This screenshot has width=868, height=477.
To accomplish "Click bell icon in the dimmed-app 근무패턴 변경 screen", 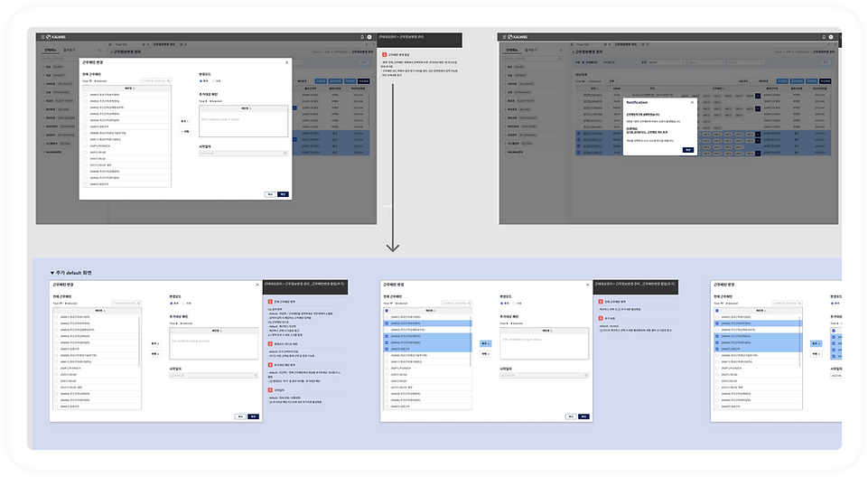I will click(x=362, y=37).
